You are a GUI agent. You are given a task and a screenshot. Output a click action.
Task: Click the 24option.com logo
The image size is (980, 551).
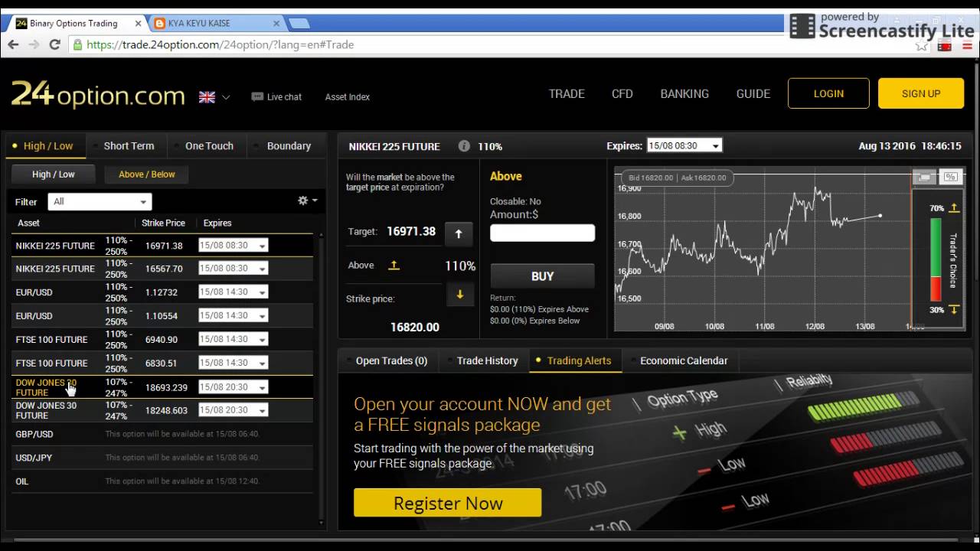coord(98,95)
